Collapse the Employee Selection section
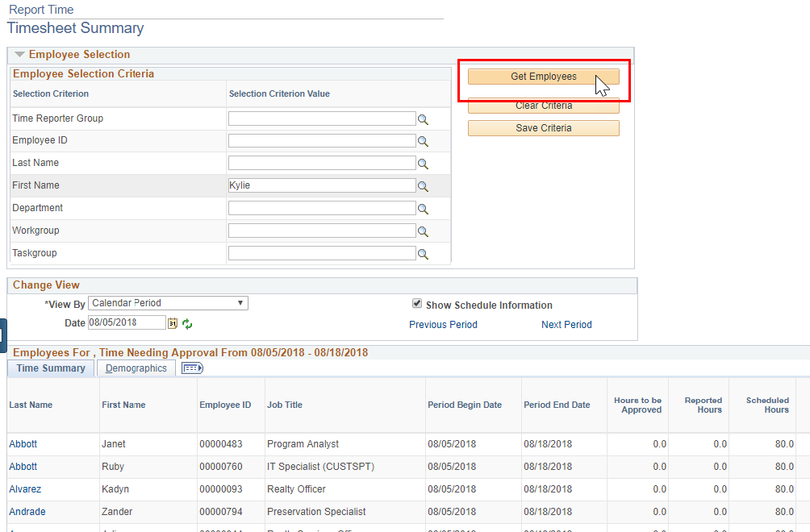This screenshot has height=532, width=810. (18, 54)
